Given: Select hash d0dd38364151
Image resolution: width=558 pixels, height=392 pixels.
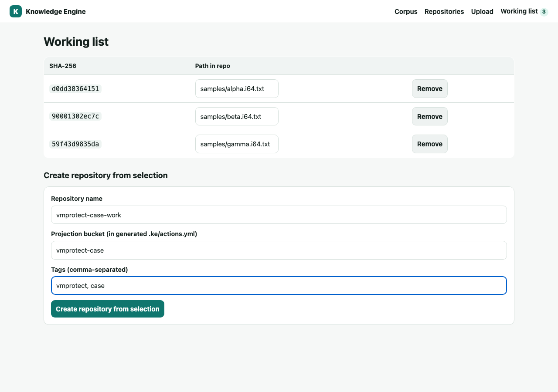Looking at the screenshot, I should click(x=75, y=89).
